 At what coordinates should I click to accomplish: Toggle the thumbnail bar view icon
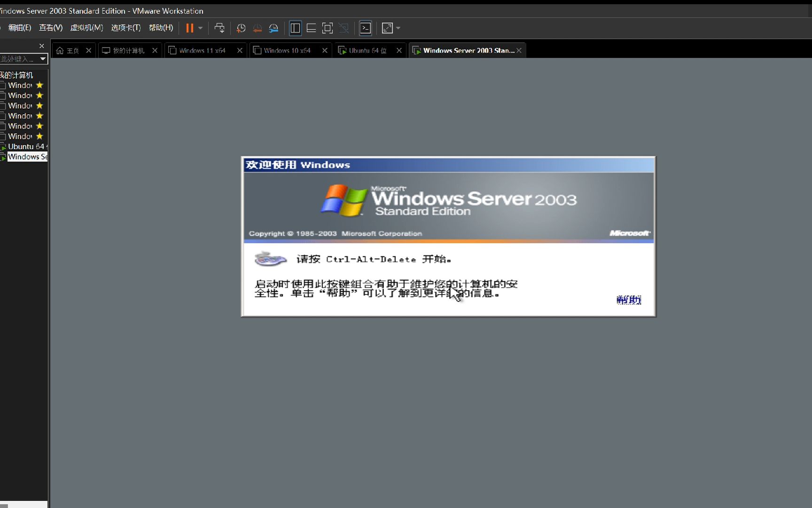pos(311,28)
